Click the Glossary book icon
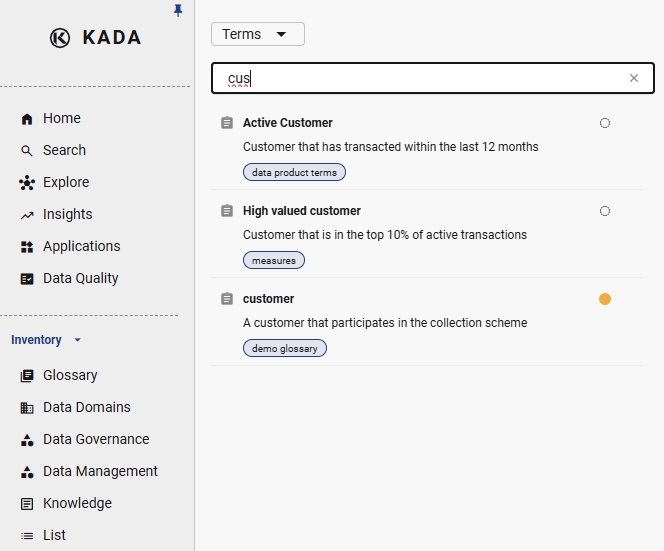Image resolution: width=664 pixels, height=551 pixels. coord(27,376)
